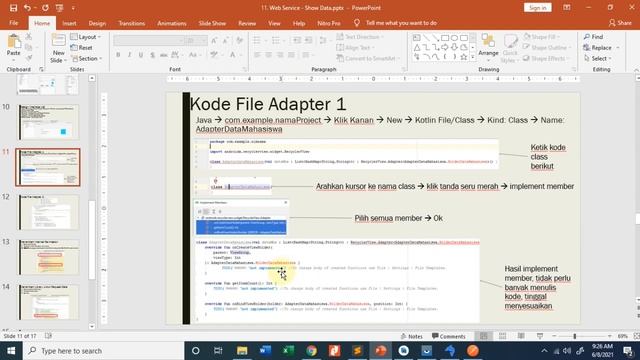640x360 pixels.
Task: Open Word from taskbar
Action: click(265, 351)
